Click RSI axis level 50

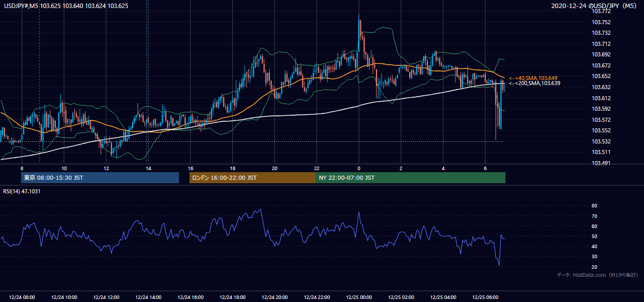(x=594, y=237)
